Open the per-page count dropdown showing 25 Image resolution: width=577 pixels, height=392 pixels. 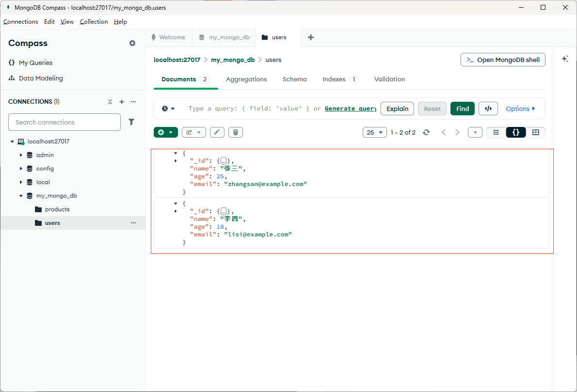pyautogui.click(x=374, y=132)
